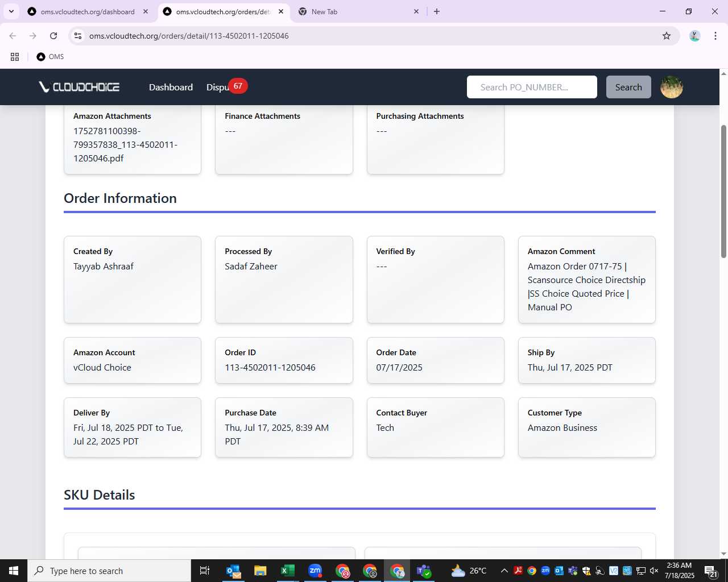The height and width of the screenshot is (582, 728).
Task: Bookmark this page with star icon
Action: 667,36
